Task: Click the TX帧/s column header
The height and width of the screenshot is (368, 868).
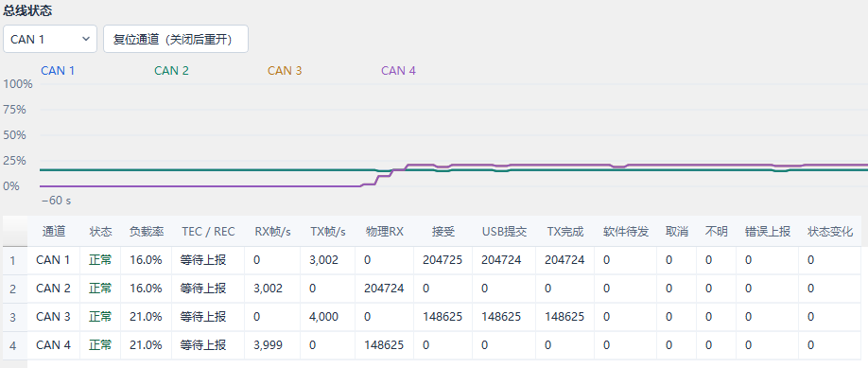Action: [328, 231]
